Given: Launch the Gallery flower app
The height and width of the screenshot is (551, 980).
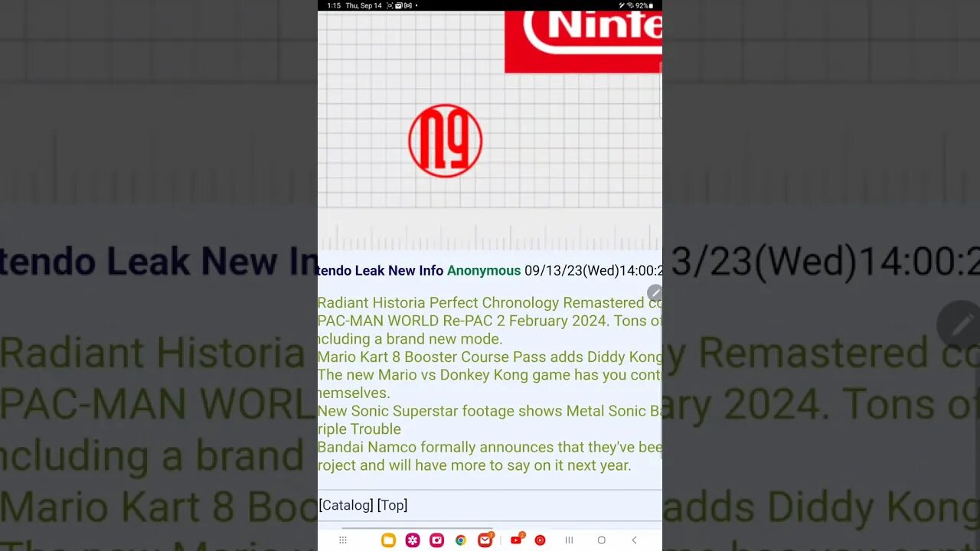Looking at the screenshot, I should [x=413, y=540].
